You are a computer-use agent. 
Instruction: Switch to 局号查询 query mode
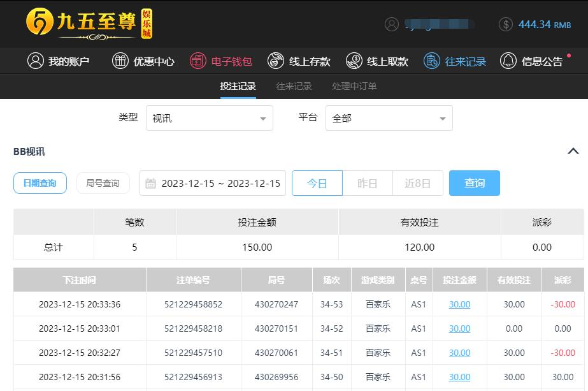[x=103, y=183]
